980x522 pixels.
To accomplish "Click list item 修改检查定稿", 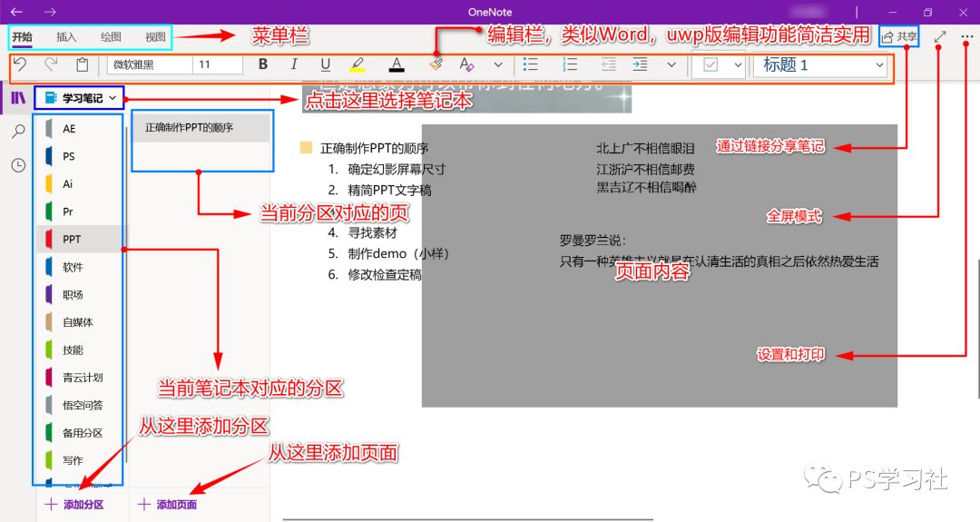I will point(385,274).
